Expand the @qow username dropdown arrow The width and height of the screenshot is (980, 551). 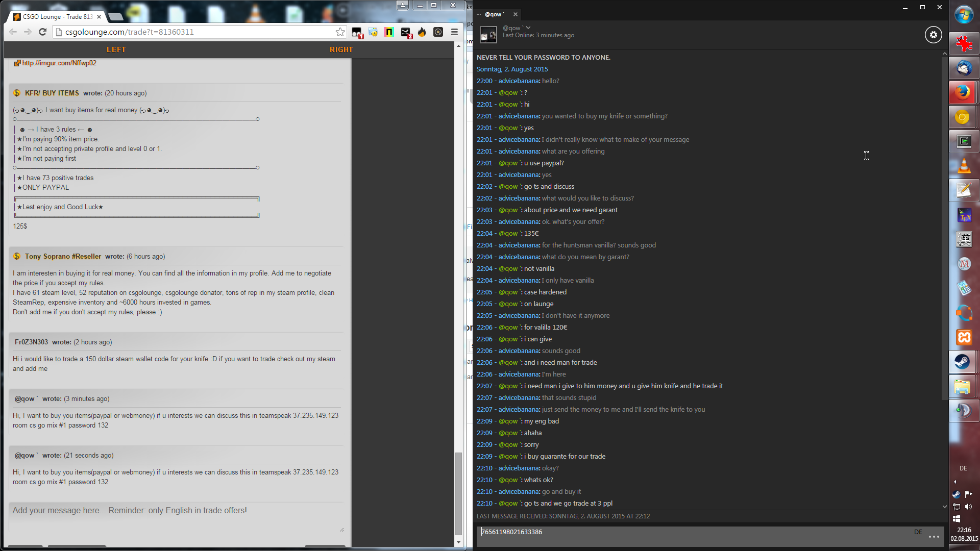(x=528, y=28)
